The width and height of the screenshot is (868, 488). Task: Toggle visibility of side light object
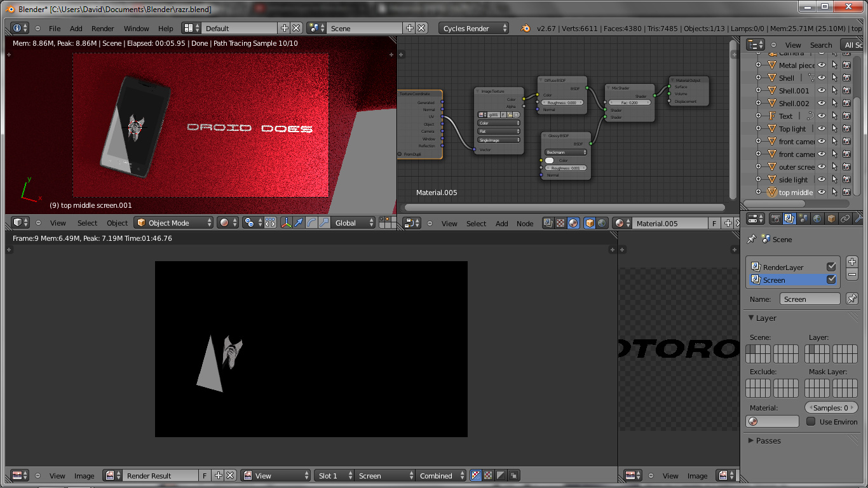point(822,179)
